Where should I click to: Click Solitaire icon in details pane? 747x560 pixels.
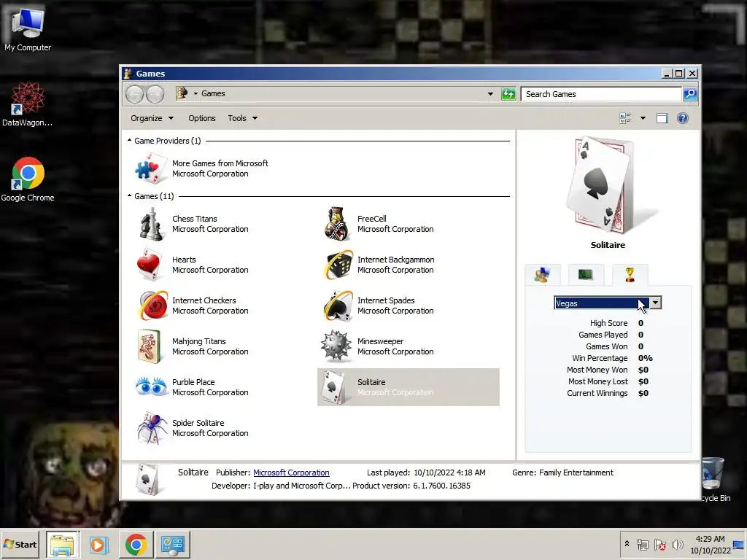(147, 480)
